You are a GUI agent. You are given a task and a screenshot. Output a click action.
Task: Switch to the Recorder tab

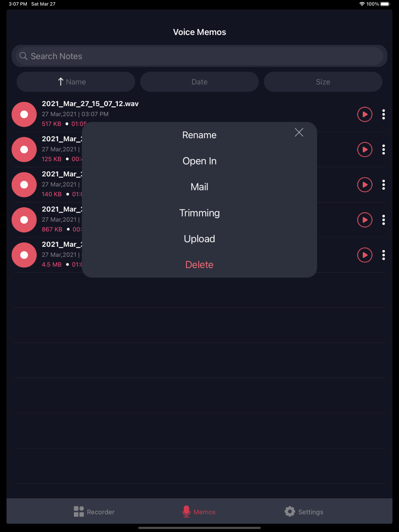(x=94, y=512)
